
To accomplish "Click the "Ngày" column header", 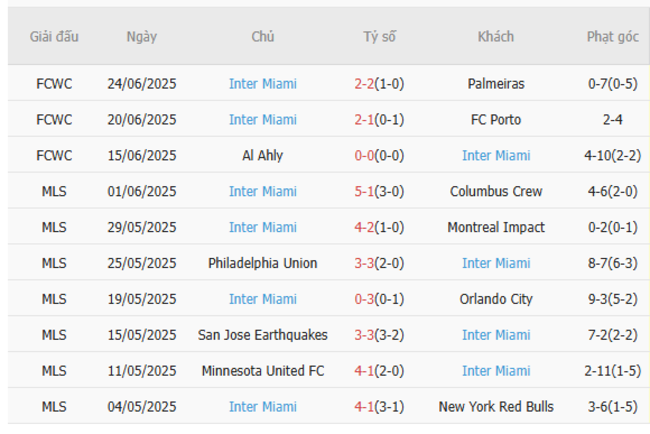I will (x=142, y=37).
